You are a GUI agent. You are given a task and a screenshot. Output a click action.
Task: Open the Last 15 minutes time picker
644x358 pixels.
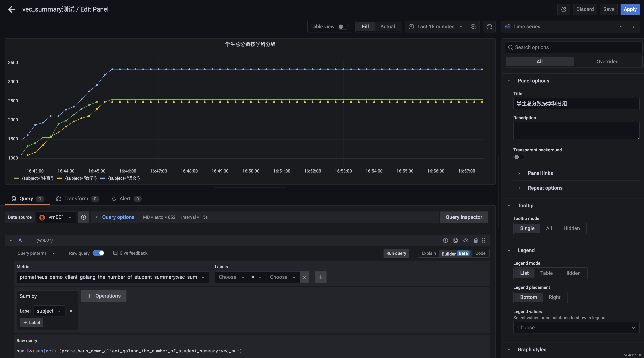coord(435,27)
